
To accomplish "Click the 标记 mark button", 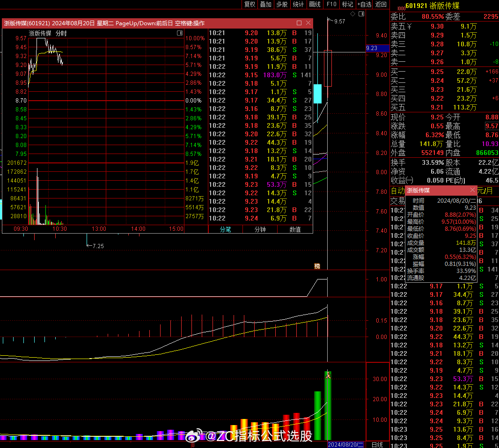I will click(347, 4).
